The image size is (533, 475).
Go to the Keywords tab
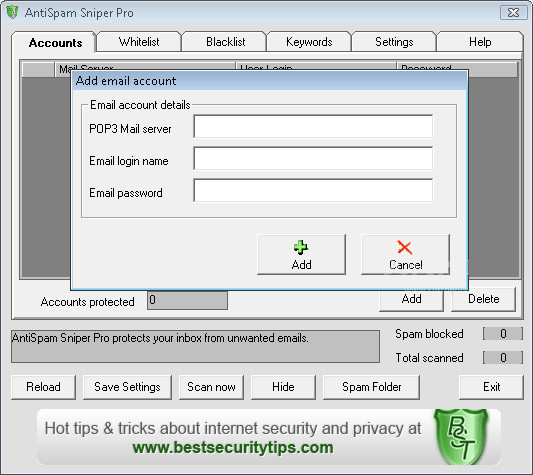[x=309, y=42]
